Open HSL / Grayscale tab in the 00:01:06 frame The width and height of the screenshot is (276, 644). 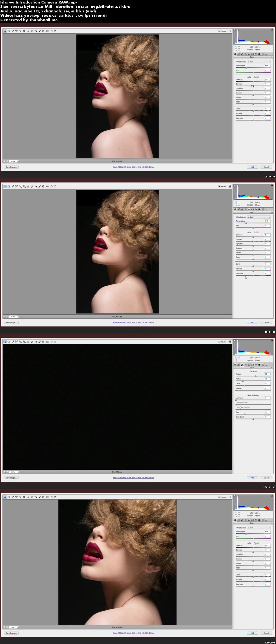(246, 209)
